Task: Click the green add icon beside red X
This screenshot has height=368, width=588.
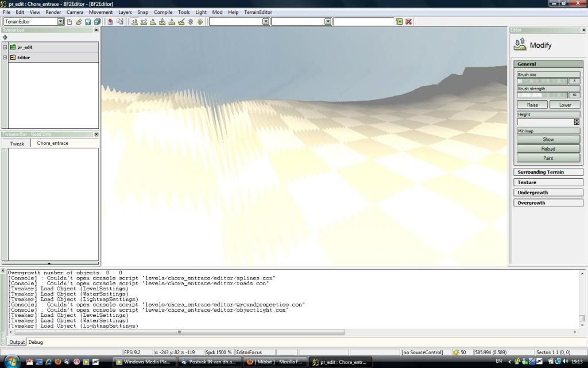Action: [399, 22]
